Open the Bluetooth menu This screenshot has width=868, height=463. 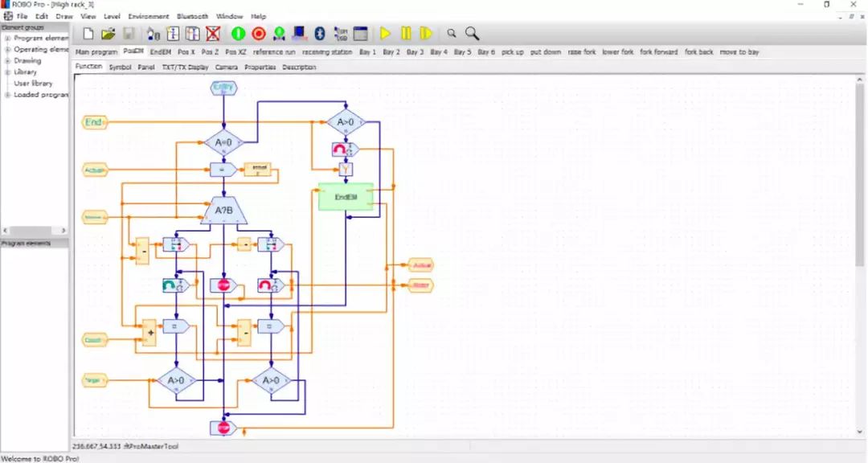coord(193,16)
